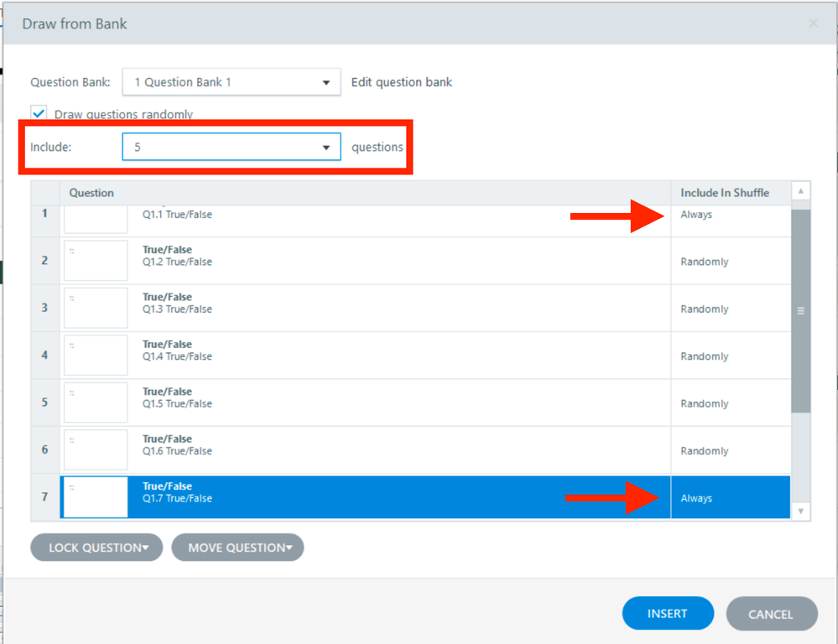Click thumbnail of question 5
838x644 pixels.
click(96, 402)
